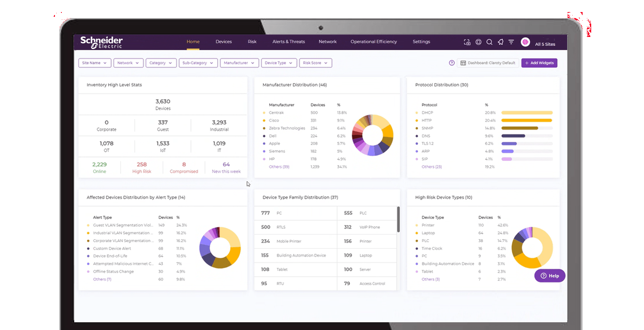Image resolution: width=644 pixels, height=330 pixels.
Task: Click the filter lines icon in header
Action: point(511,42)
